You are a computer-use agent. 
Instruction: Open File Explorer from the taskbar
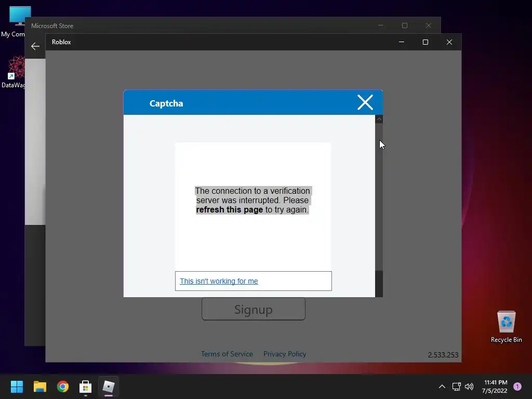(x=39, y=387)
